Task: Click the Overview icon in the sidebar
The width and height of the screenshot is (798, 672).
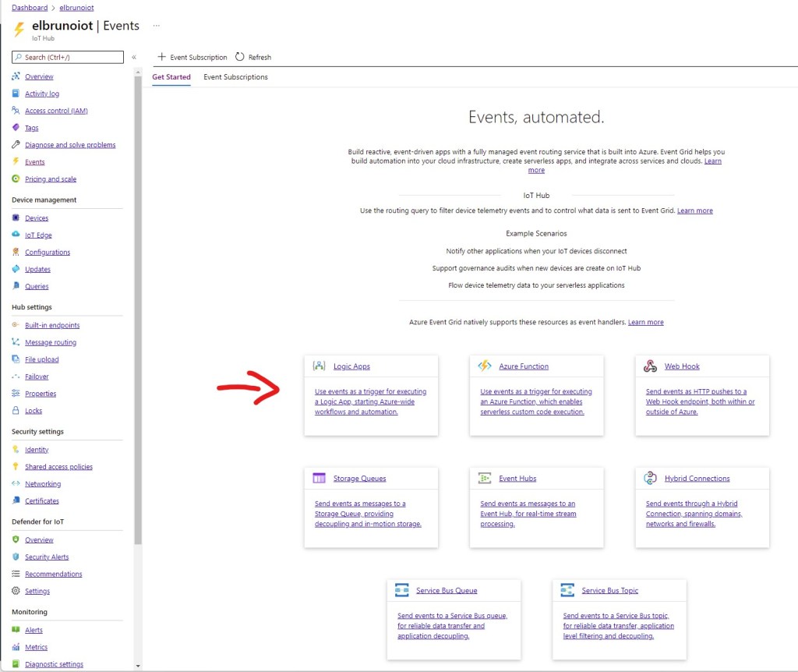Action: (x=16, y=76)
